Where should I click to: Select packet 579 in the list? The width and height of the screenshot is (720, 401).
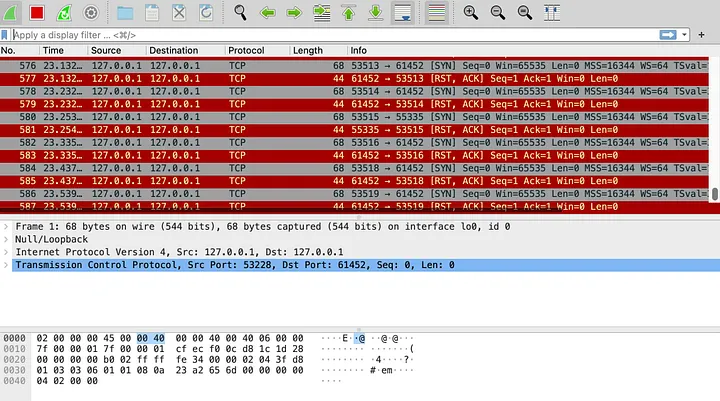point(354,104)
